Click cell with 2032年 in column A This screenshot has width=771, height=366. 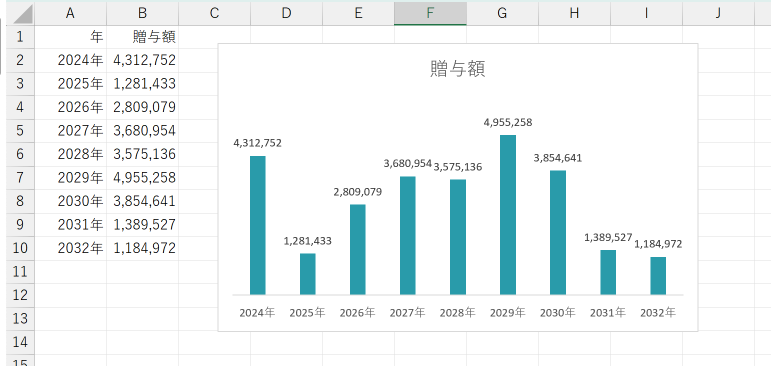point(70,248)
